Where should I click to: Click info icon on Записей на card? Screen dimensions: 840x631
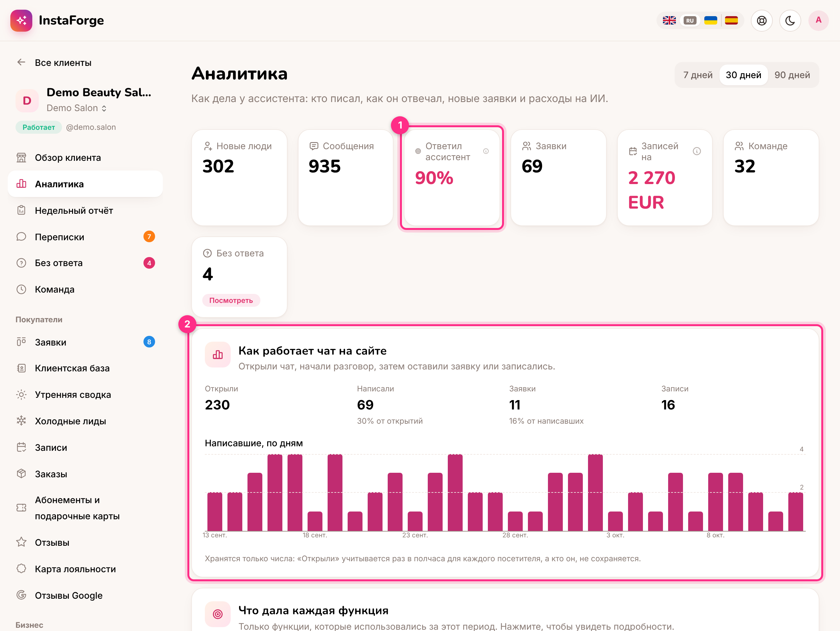[x=697, y=151]
